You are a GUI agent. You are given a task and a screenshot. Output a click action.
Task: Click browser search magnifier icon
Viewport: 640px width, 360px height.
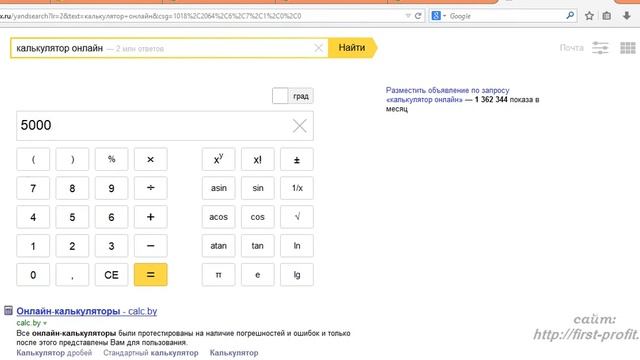coord(570,16)
